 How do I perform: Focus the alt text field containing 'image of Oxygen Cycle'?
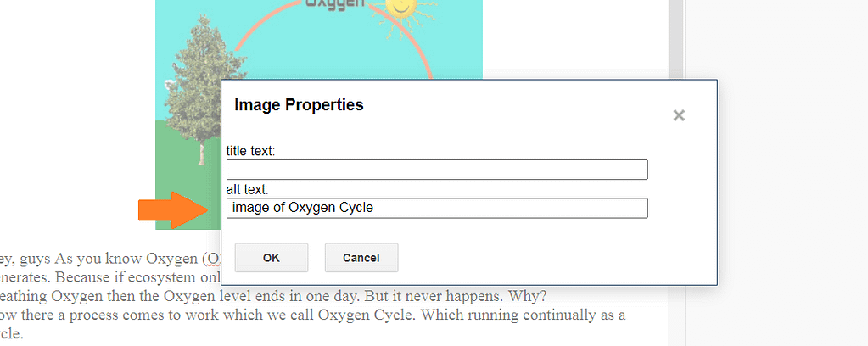pyautogui.click(x=437, y=208)
